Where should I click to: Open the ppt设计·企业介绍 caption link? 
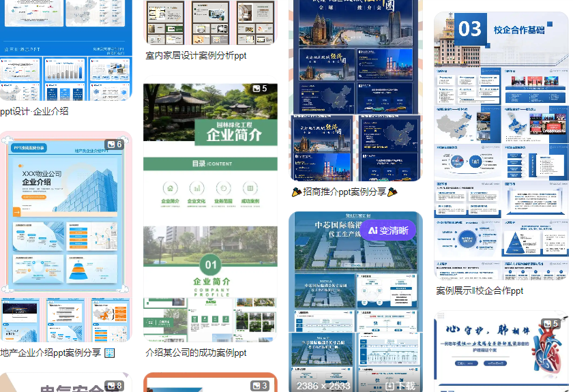(34, 111)
